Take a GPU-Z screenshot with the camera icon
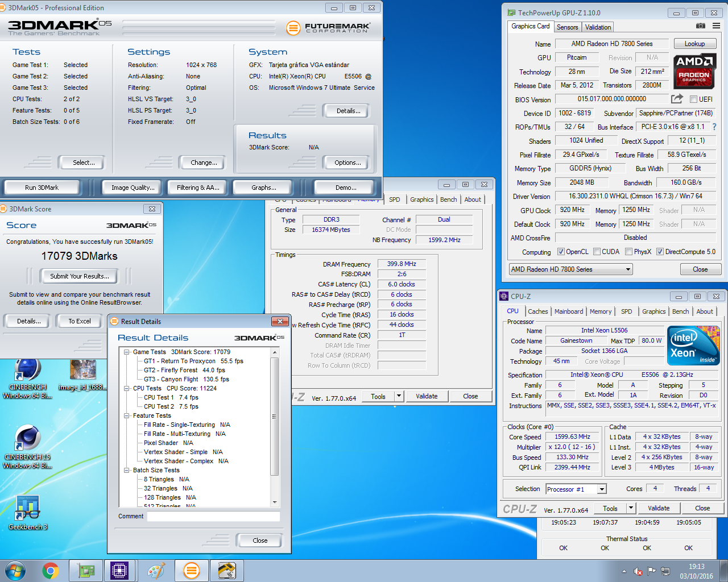728x582 pixels. click(701, 26)
